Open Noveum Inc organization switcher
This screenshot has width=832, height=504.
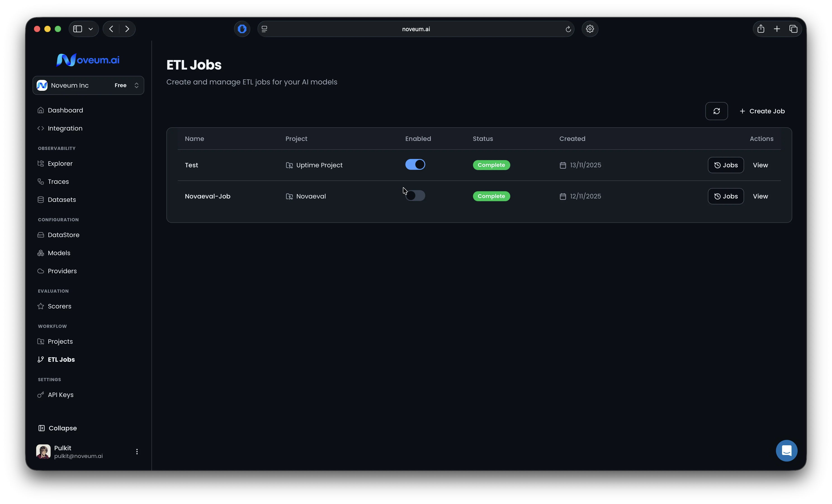click(x=88, y=85)
